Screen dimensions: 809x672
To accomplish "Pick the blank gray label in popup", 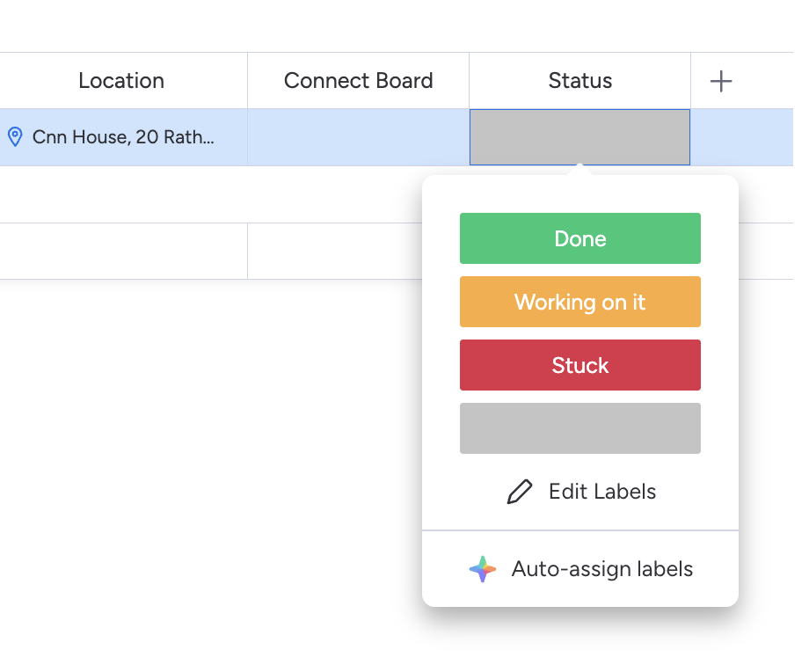I will coord(579,428).
